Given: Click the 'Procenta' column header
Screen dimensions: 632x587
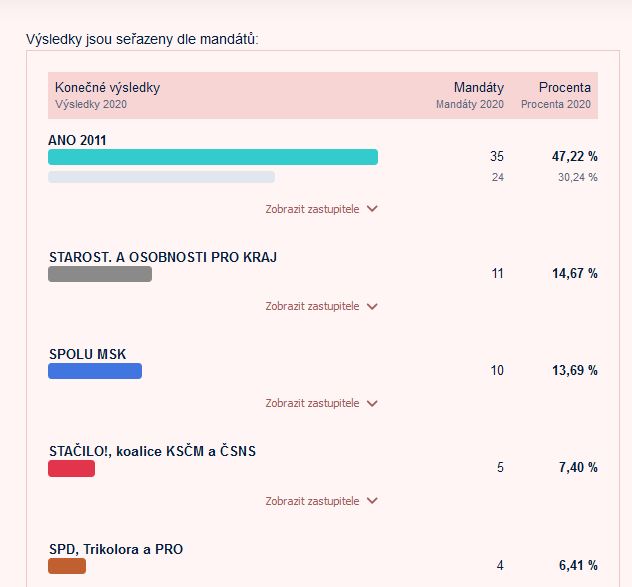Looking at the screenshot, I should click(564, 88).
